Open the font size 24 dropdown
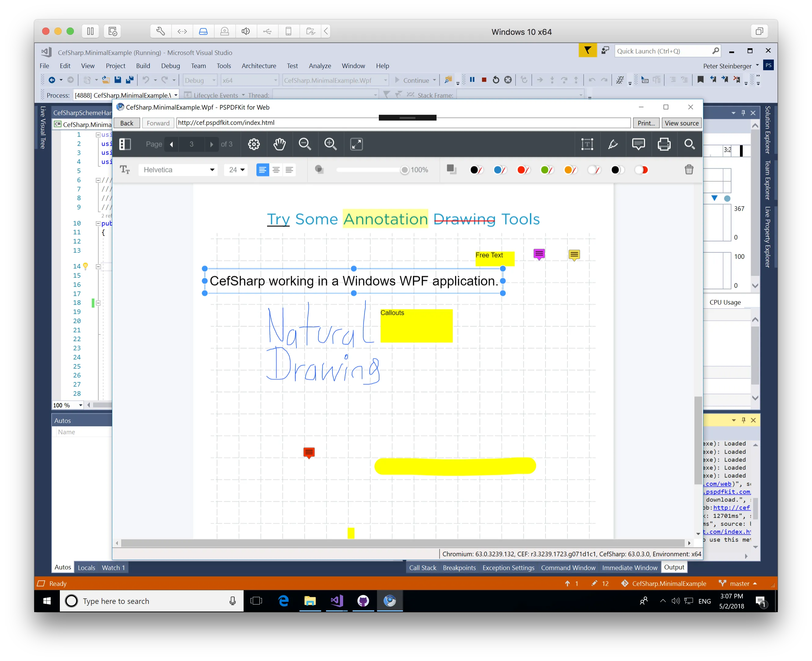This screenshot has height=661, width=812. point(236,170)
